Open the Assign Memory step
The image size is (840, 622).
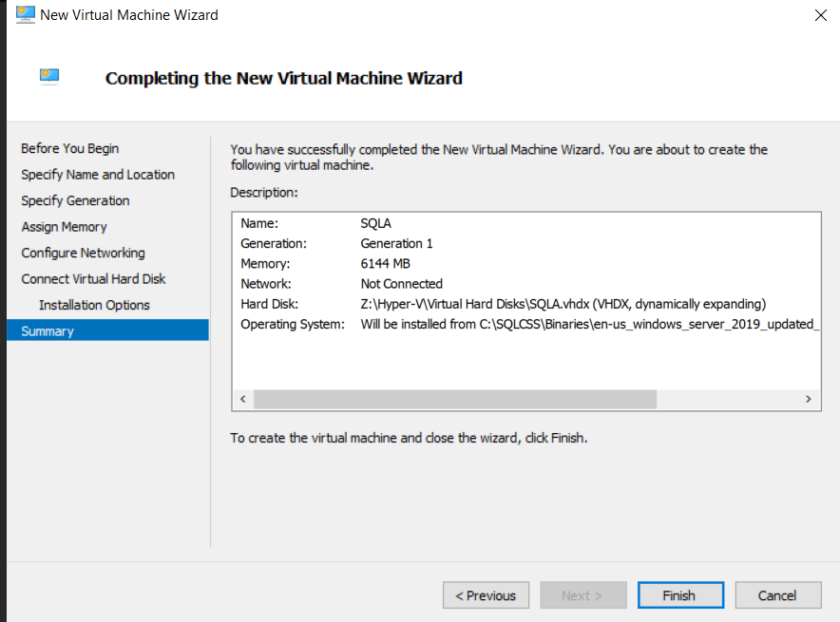(x=65, y=227)
